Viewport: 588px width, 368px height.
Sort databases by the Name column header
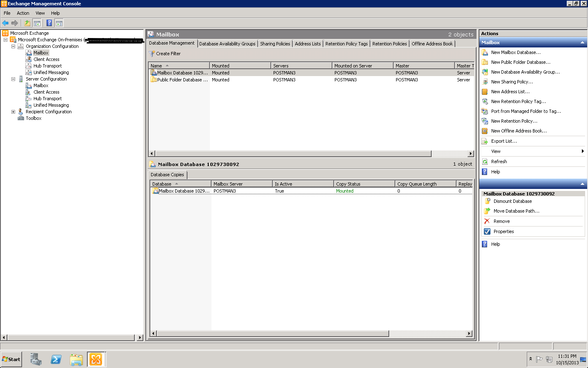(179, 65)
